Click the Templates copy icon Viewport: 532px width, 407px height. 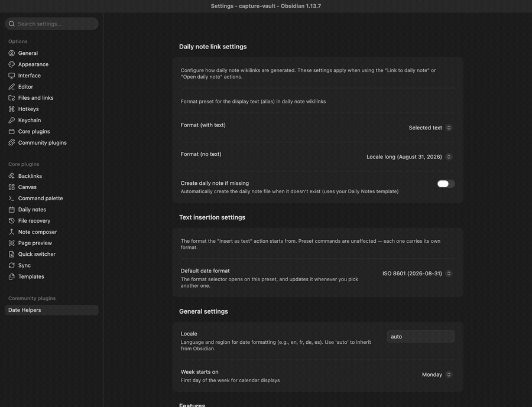12,277
